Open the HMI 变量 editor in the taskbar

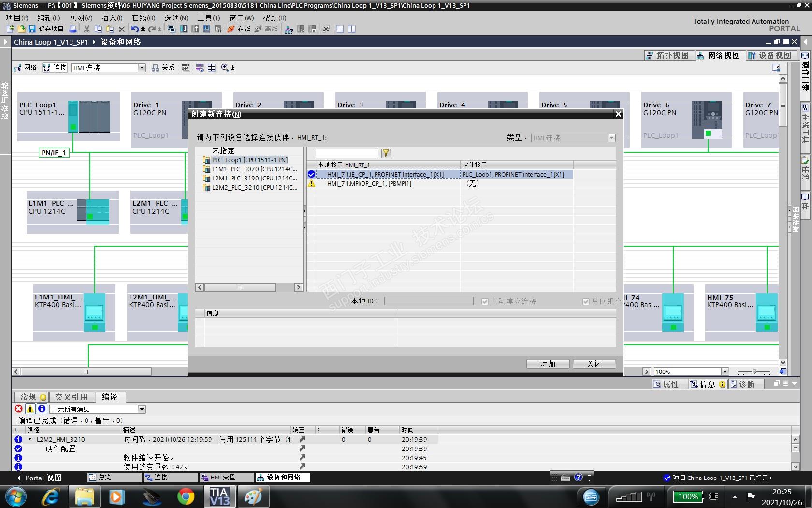click(x=226, y=478)
